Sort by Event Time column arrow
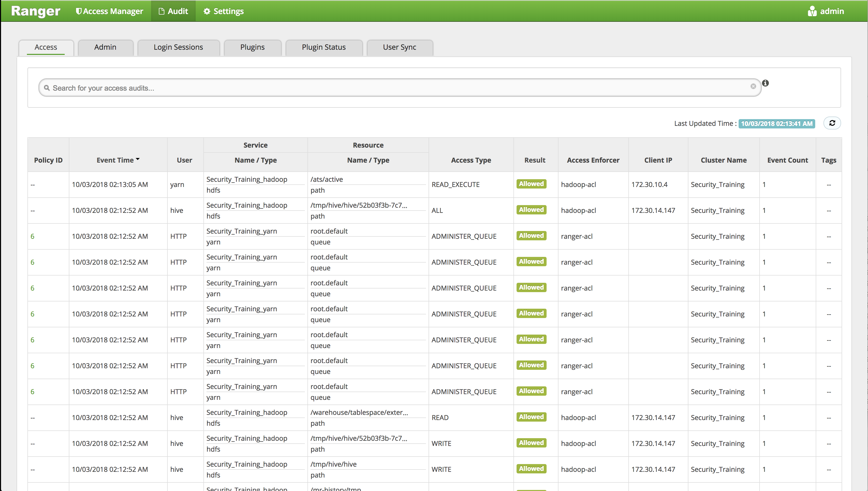The image size is (868, 491). pos(137,159)
